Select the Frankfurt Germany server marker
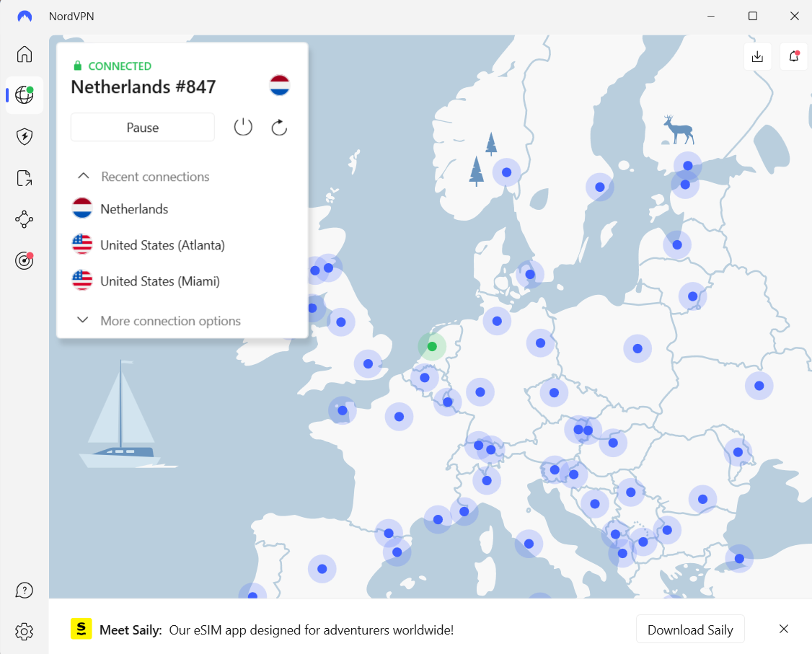 tap(480, 392)
